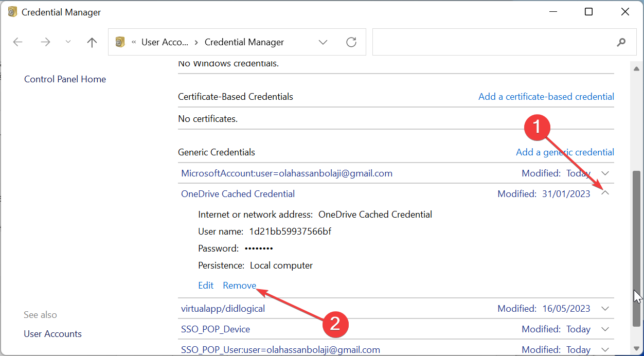
Task: Close the Credential Manager window
Action: 625,12
